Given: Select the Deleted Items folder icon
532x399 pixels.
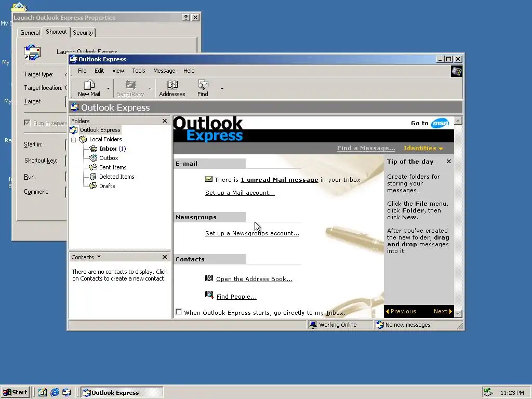Looking at the screenshot, I should coord(93,177).
